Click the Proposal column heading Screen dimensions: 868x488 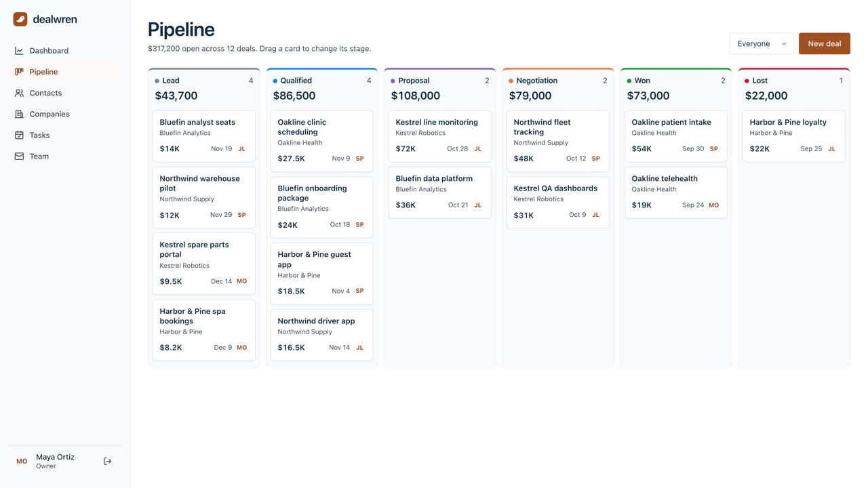(414, 81)
